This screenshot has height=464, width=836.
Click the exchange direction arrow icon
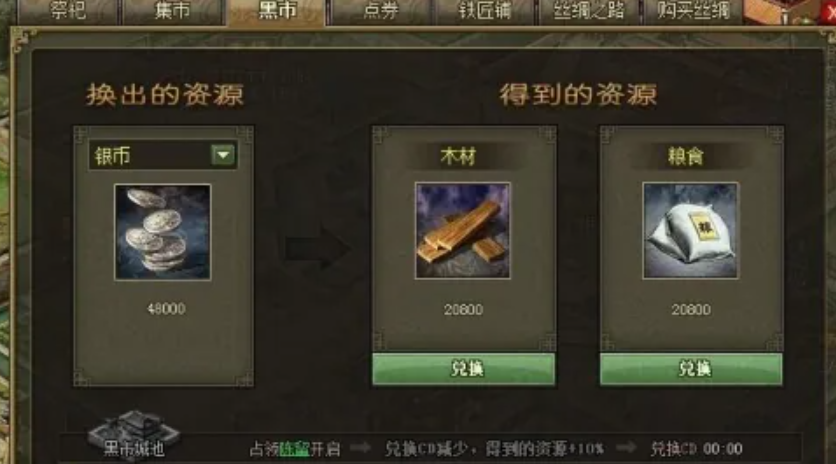[x=317, y=249]
